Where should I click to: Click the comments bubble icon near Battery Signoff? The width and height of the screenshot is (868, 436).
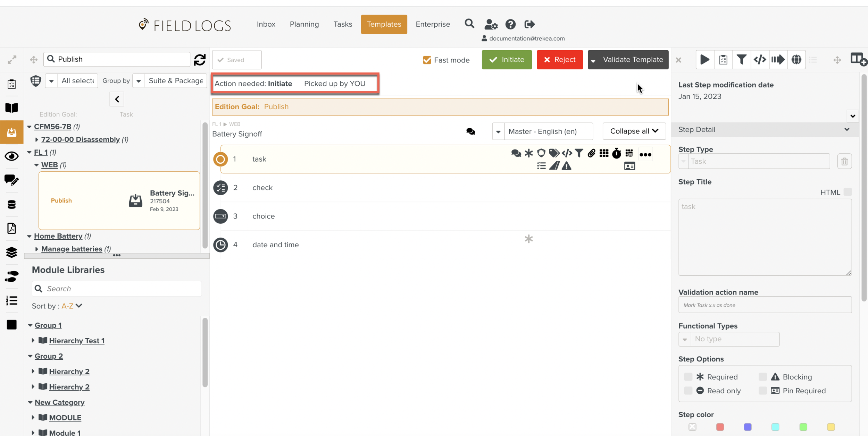point(470,131)
